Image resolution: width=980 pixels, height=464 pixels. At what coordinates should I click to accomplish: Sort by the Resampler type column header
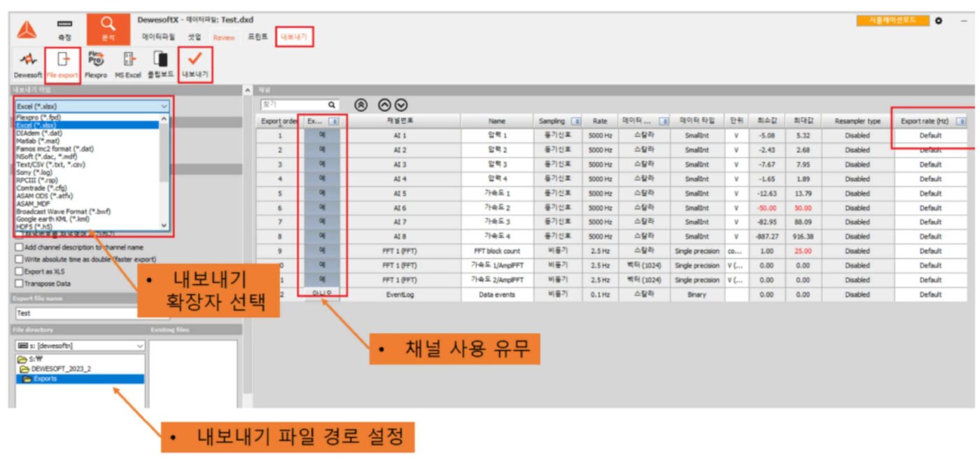coord(857,121)
